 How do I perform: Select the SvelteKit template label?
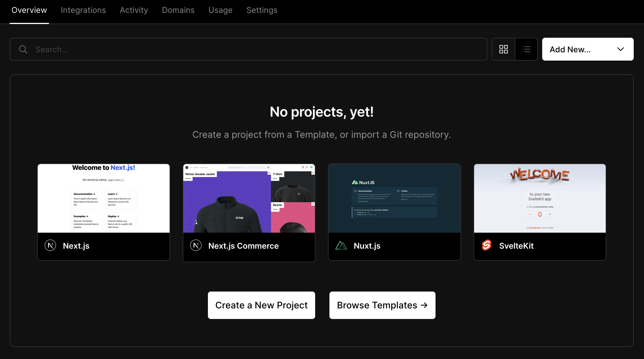click(516, 246)
